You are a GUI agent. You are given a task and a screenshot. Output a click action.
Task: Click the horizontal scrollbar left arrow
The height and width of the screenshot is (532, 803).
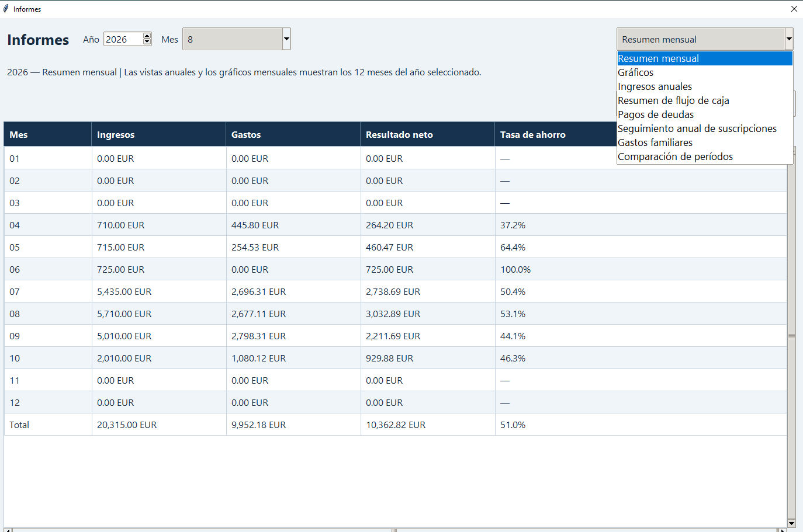tap(8, 530)
